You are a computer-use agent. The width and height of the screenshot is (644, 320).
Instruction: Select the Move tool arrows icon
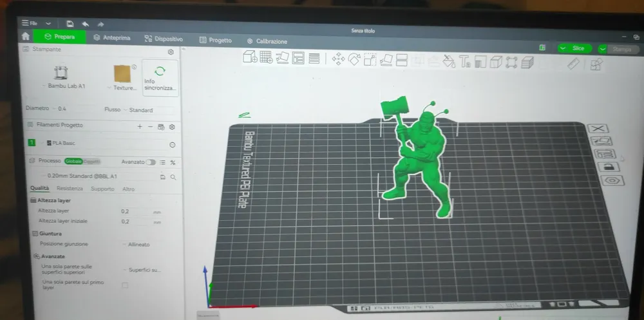339,59
